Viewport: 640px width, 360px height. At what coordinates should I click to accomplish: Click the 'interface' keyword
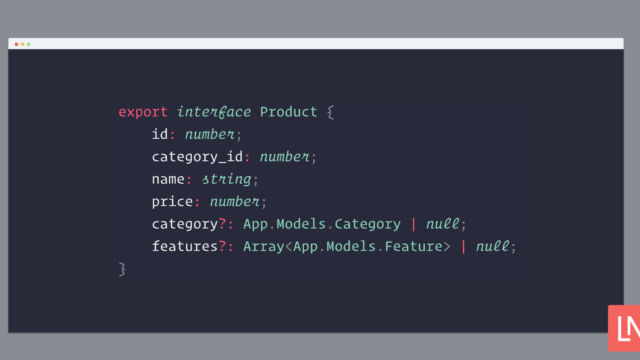pos(214,112)
